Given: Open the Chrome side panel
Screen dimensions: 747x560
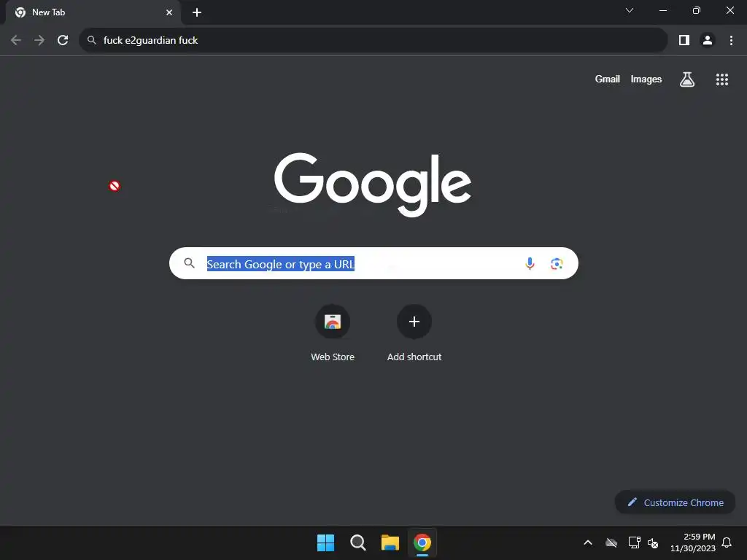Looking at the screenshot, I should coord(684,41).
